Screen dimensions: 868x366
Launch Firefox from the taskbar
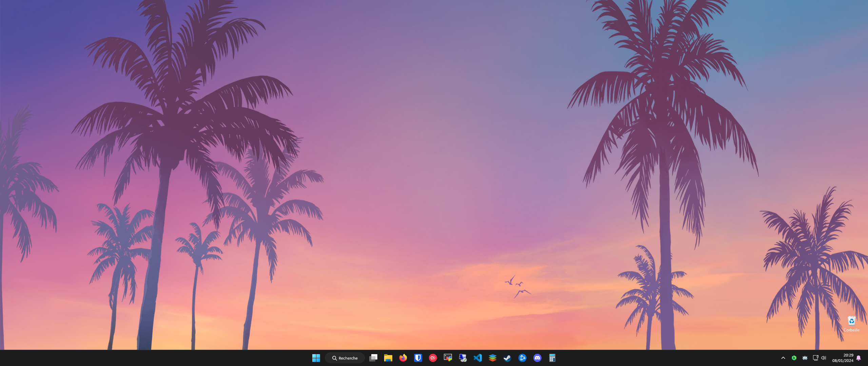(x=403, y=358)
